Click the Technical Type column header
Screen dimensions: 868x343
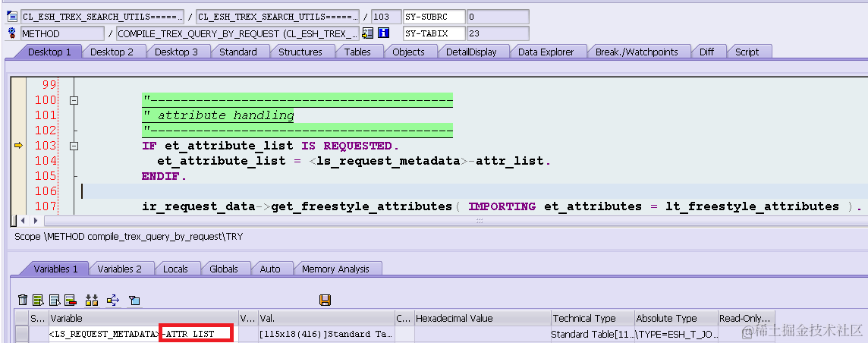(593, 318)
